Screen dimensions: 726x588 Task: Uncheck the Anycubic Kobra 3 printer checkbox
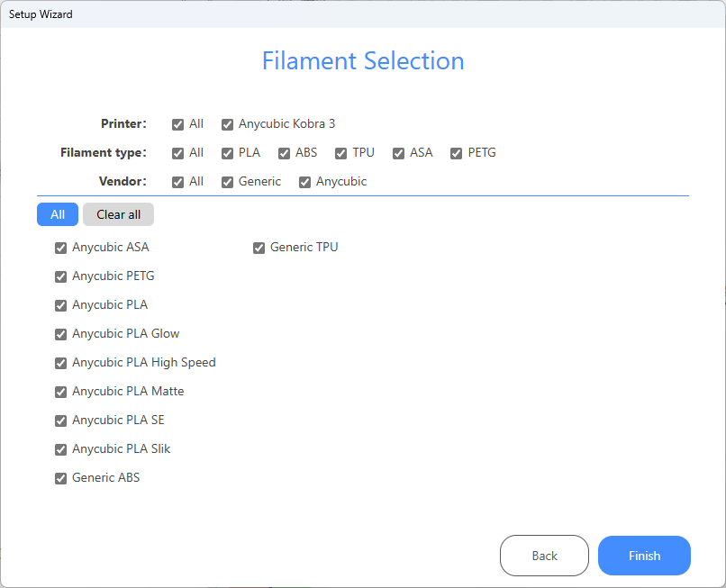pos(228,124)
